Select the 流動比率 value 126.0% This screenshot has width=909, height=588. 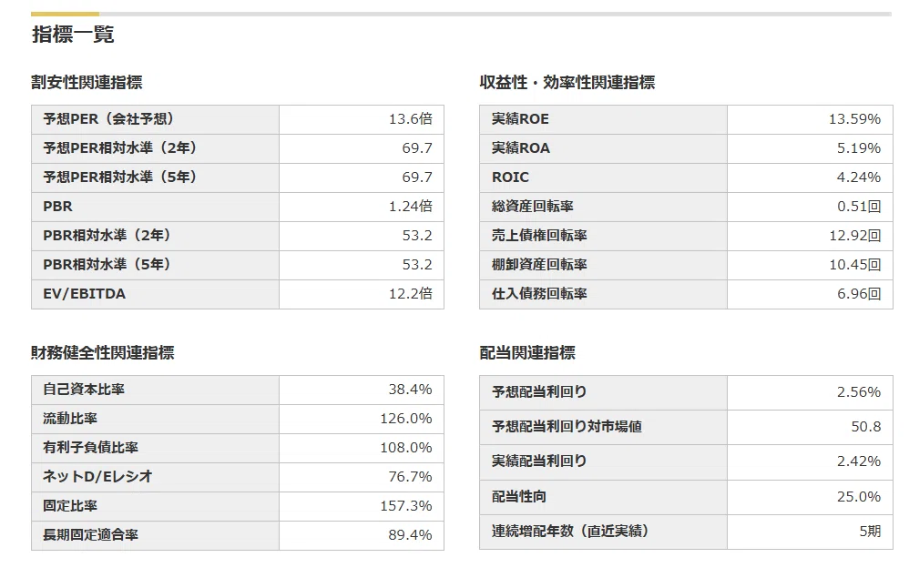tap(406, 419)
